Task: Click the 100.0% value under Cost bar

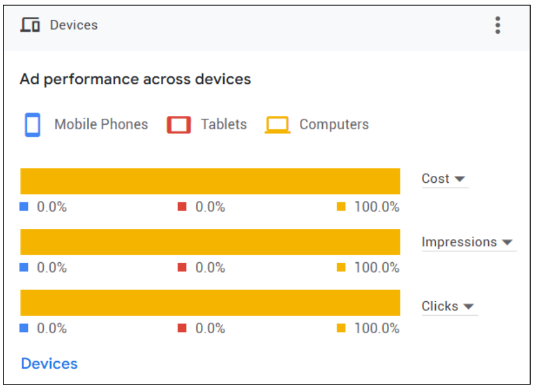Action: click(x=377, y=207)
